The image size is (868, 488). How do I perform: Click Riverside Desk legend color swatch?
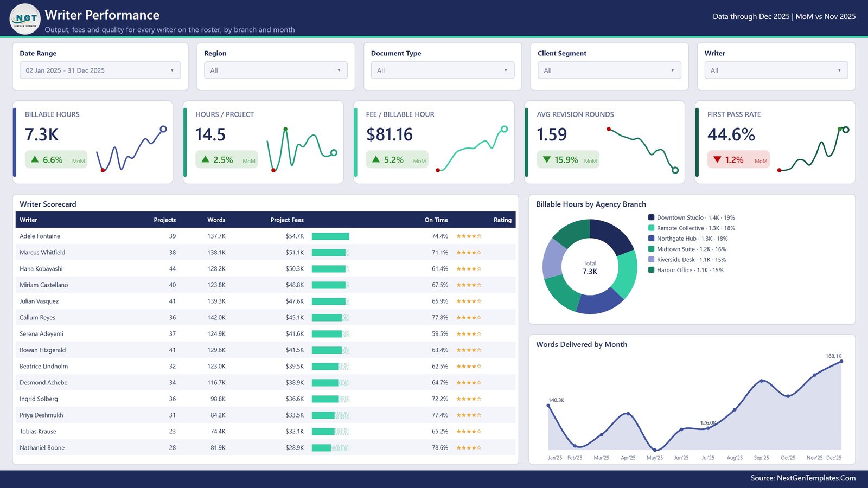click(x=651, y=259)
